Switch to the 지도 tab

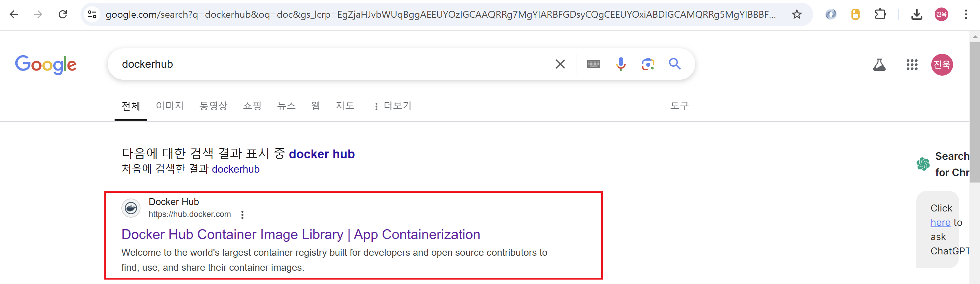[x=345, y=106]
